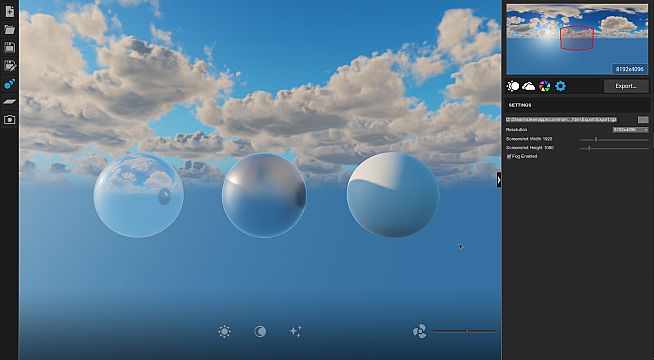The height and width of the screenshot is (360, 654).
Task: Click the SETTINGS header text
Action: (x=520, y=105)
